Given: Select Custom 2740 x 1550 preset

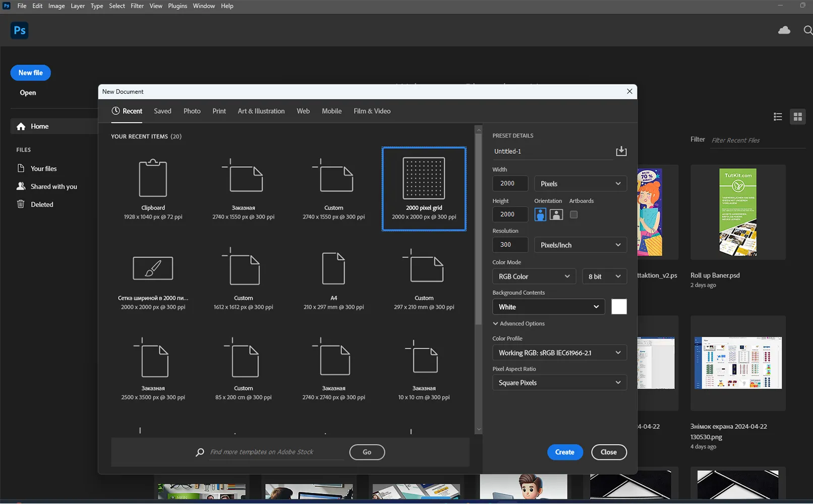Looking at the screenshot, I should [x=333, y=189].
